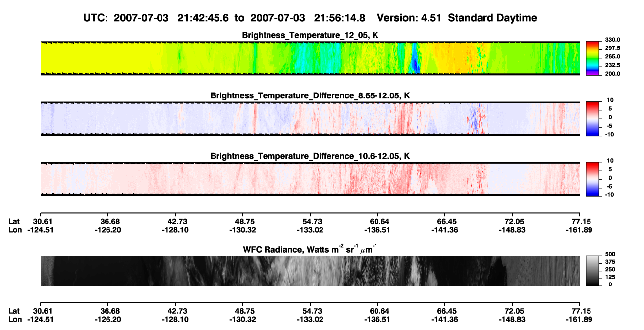Viewport: 644px width, 330px height.
Task: Click the 'Lat' label under the WFC Radiance panel
Action: (x=14, y=311)
